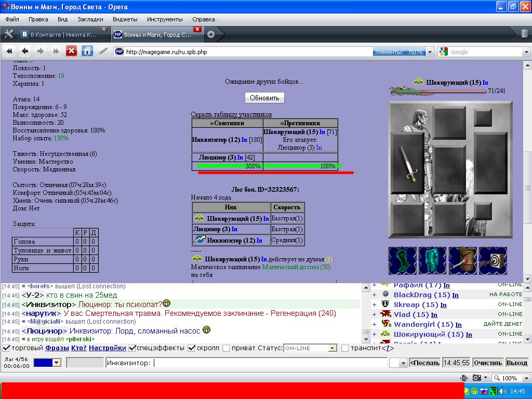Click Wandergirl's clan icon in player list

[386, 324]
